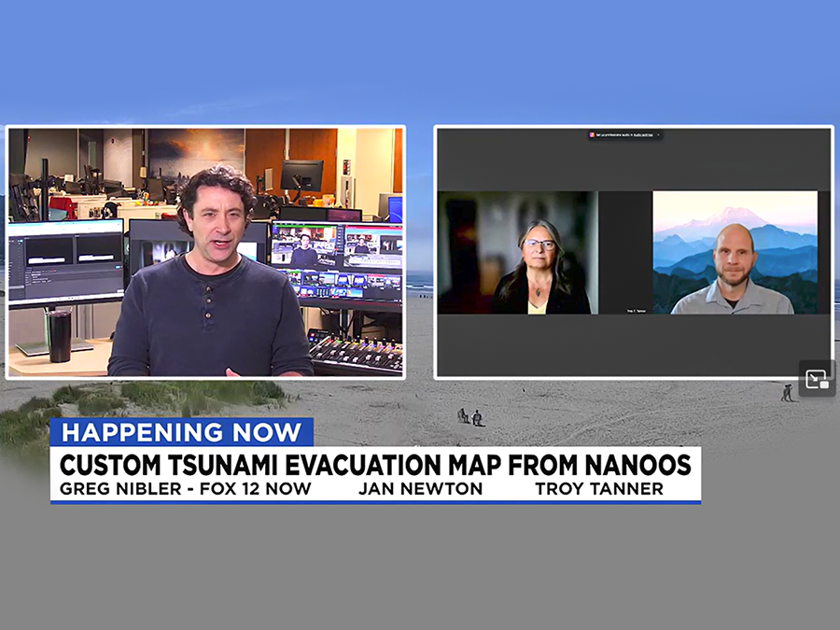Select Troy Tanner's video tile

pyautogui.click(x=735, y=253)
